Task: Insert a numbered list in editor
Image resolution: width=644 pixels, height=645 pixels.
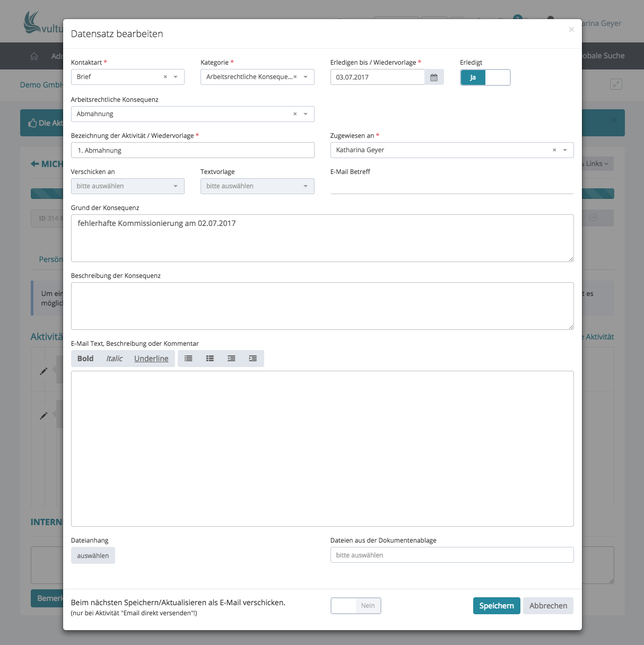Action: 210,359
